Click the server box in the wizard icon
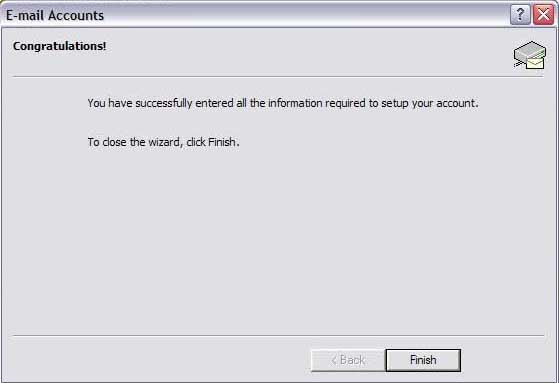Image resolution: width=559 pixels, height=383 pixels. tap(530, 50)
